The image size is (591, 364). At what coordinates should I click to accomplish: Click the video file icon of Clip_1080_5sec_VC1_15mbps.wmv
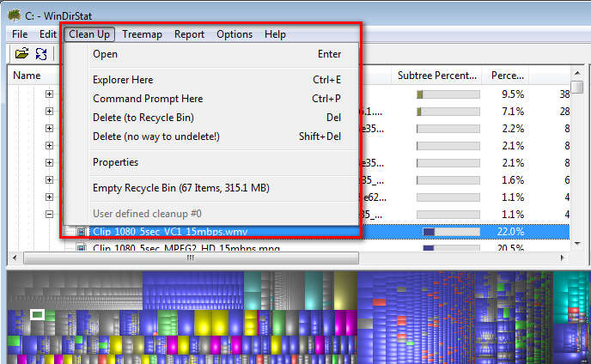[81, 231]
